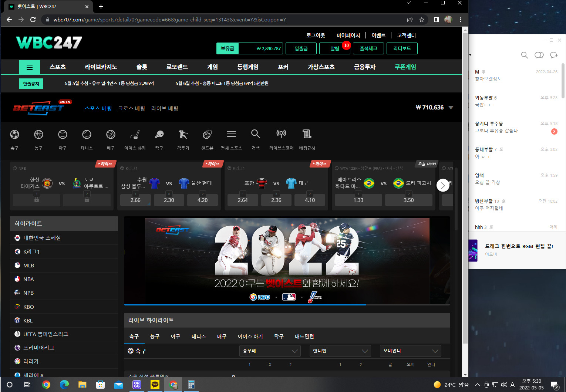Open the 승무패 market dropdown
This screenshot has height=392, width=566.
pos(270,351)
